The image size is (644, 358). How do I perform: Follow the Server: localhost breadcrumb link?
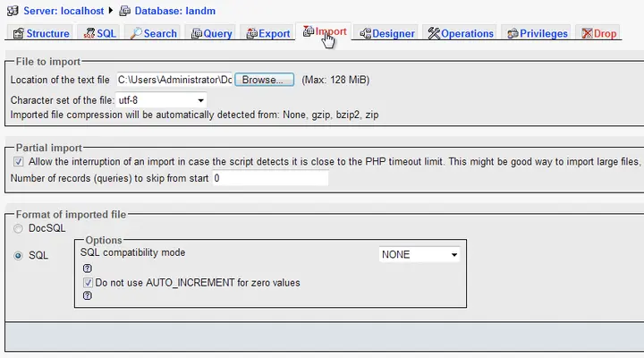tap(64, 11)
